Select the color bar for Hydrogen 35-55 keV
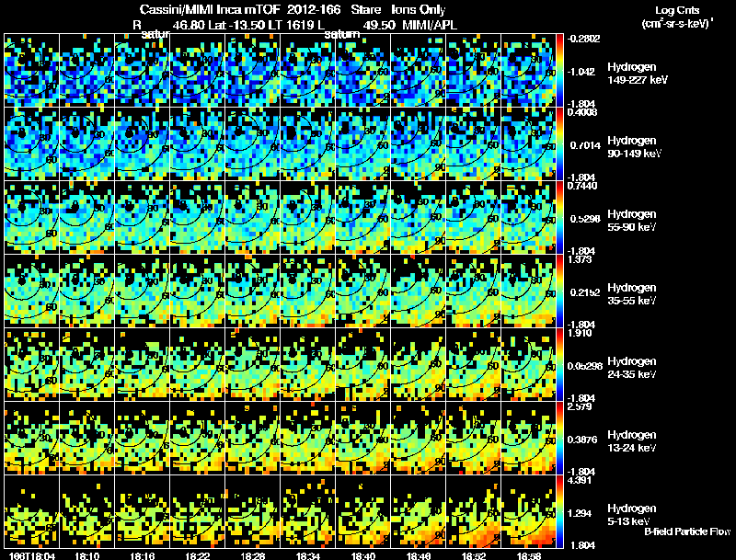Screen dimensions: 736x560 (x=559, y=291)
